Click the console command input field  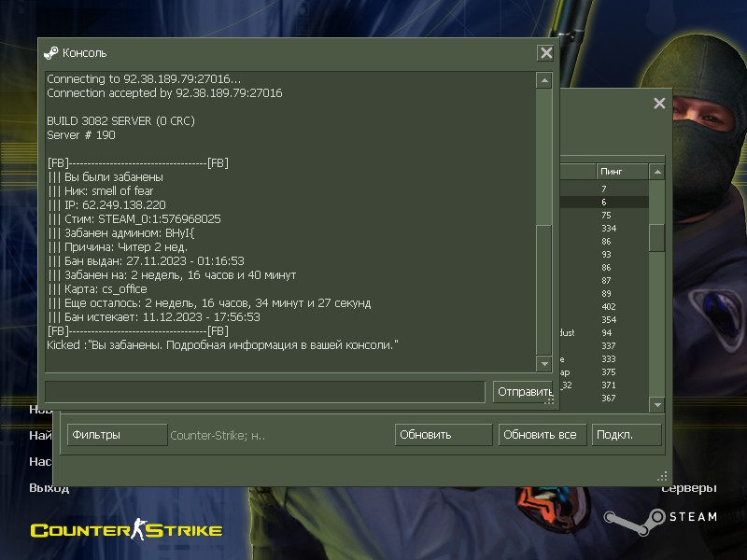click(x=265, y=392)
